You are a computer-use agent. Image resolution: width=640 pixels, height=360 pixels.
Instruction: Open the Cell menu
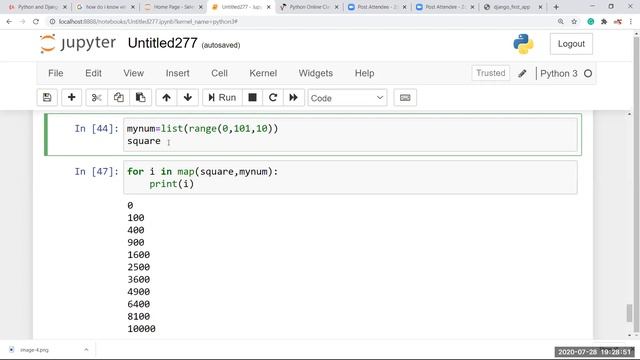coord(219,73)
